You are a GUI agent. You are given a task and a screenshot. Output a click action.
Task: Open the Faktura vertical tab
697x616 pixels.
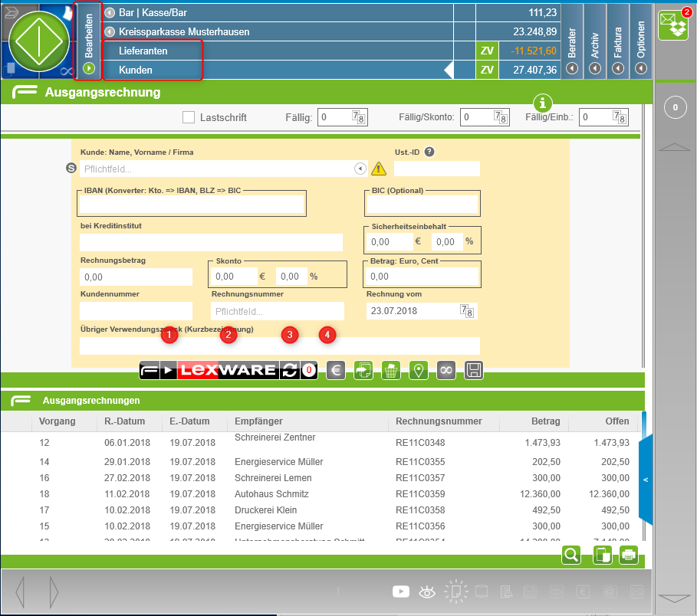[618, 41]
